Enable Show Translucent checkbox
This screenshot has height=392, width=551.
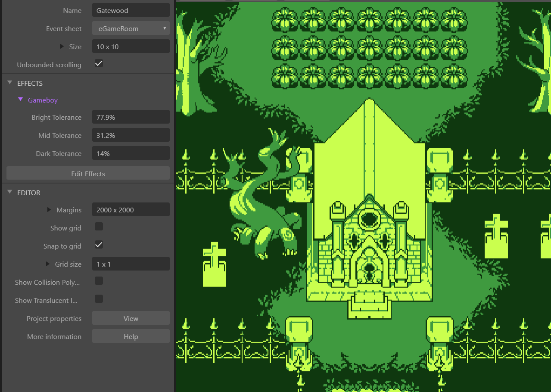(99, 299)
